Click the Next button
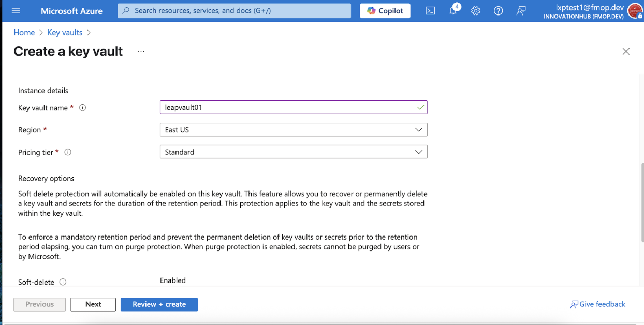The image size is (644, 325). point(93,304)
